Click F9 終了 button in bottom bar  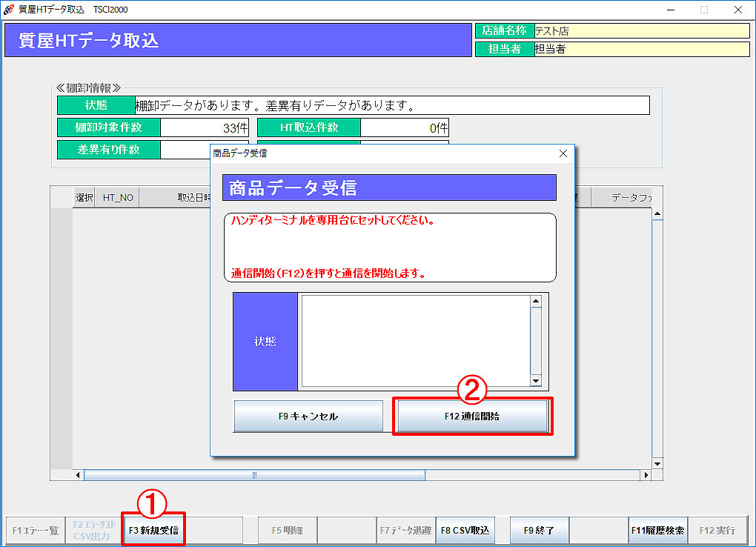539,530
